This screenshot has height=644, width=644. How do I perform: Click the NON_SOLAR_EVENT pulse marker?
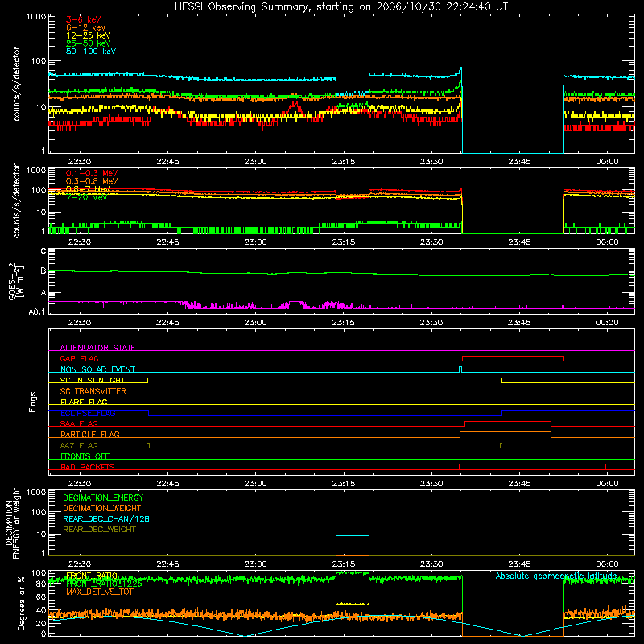[x=460, y=369]
